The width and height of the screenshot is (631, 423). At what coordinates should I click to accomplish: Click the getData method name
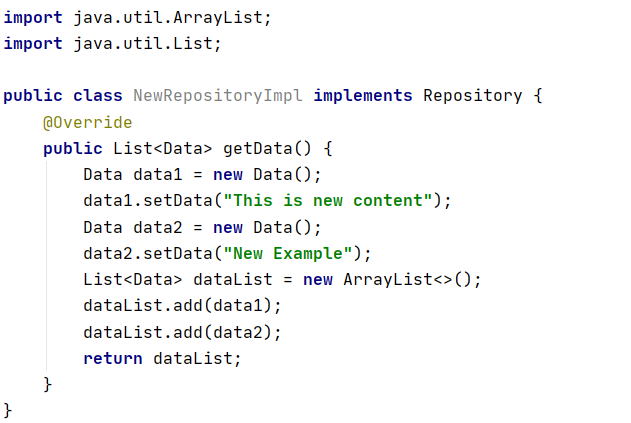[x=257, y=148]
